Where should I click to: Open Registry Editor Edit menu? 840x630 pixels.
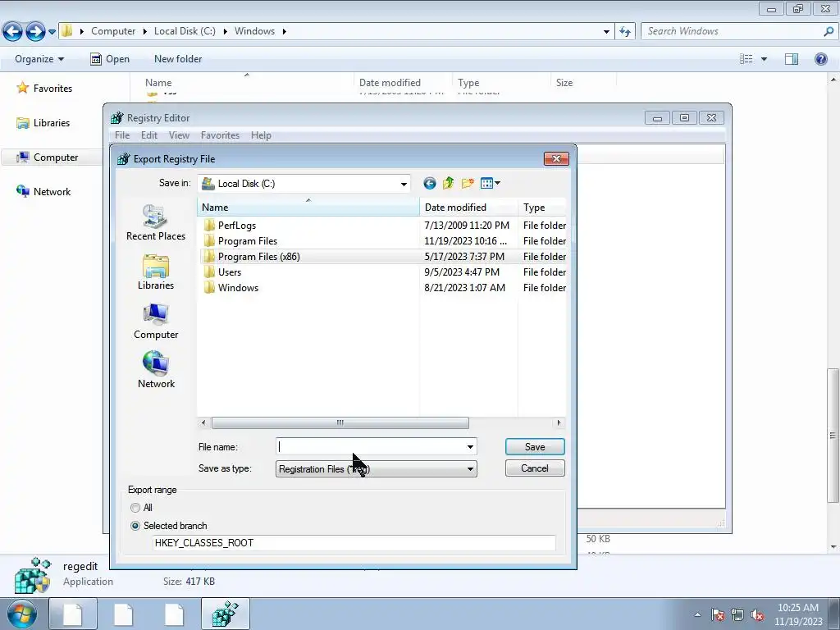click(149, 135)
